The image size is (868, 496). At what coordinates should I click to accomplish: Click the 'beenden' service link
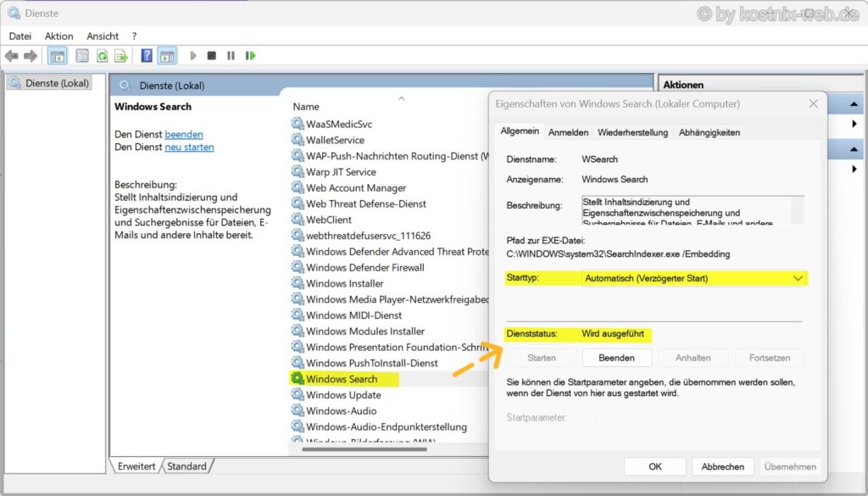coord(184,134)
